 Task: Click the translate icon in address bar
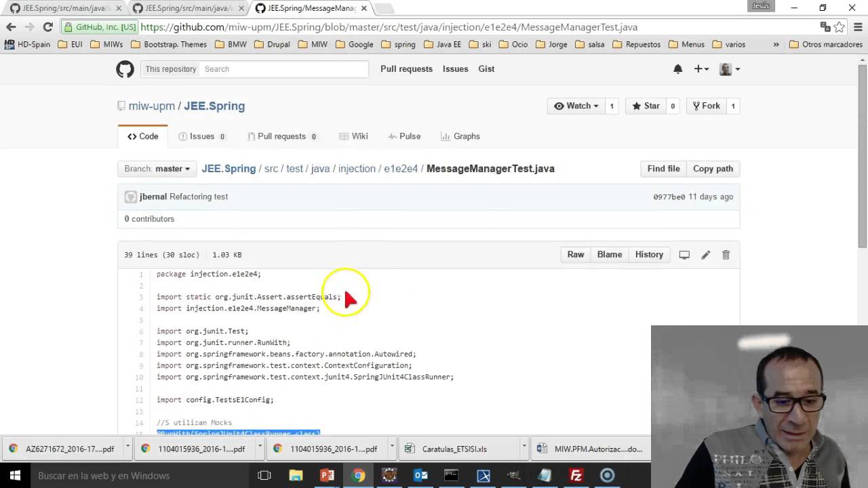825,27
